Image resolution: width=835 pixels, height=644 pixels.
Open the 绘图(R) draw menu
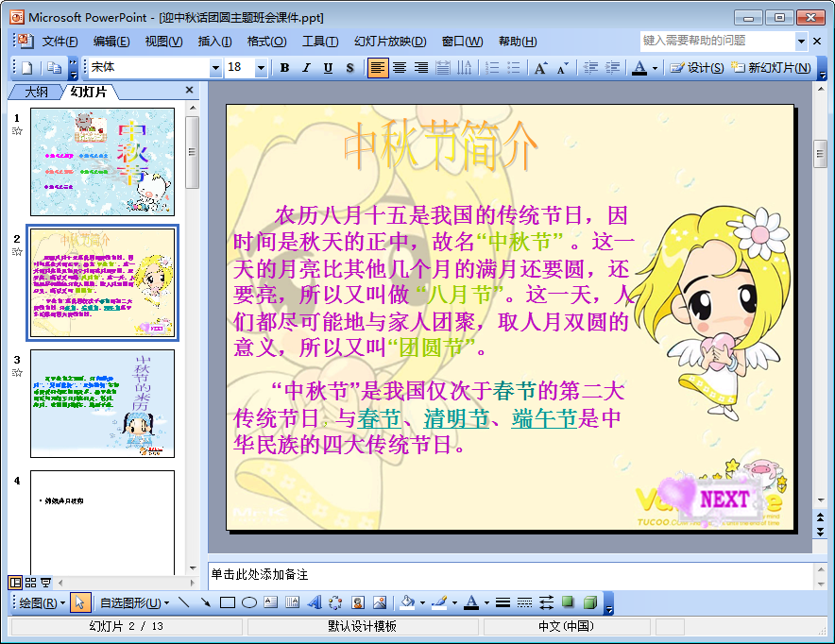pyautogui.click(x=43, y=603)
